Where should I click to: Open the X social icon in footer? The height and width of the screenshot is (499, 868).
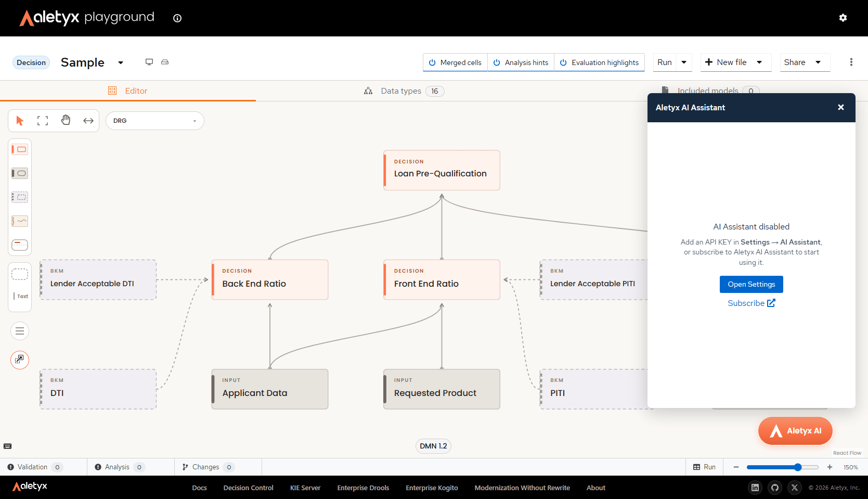[795, 488]
